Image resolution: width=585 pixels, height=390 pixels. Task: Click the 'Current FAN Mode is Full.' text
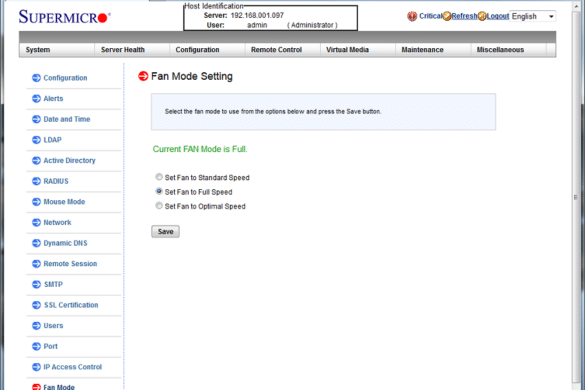pos(200,149)
